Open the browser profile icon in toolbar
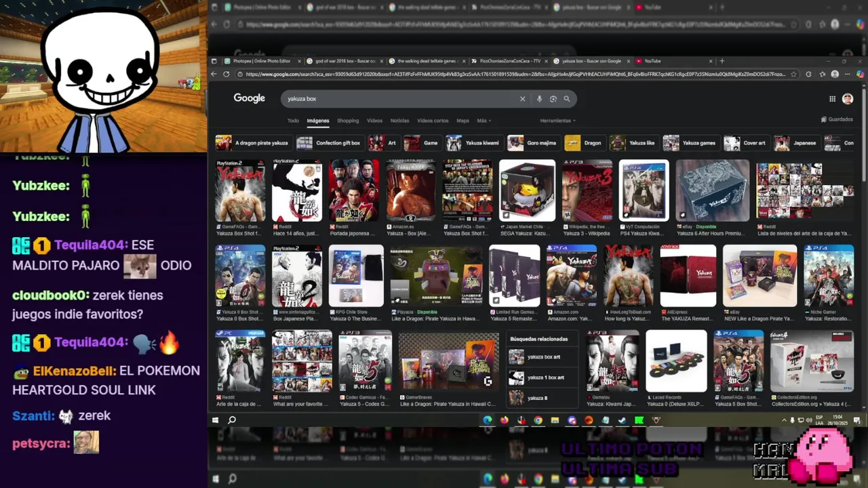 (835, 74)
